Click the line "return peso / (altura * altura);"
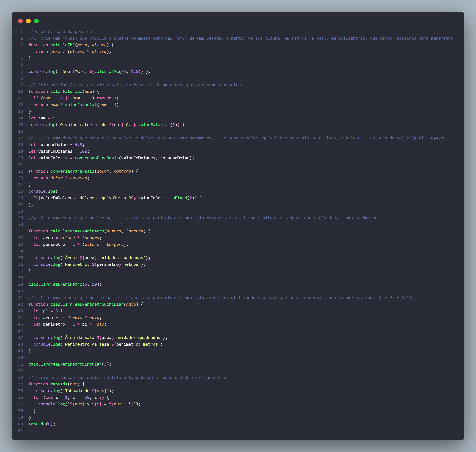This screenshot has width=476, height=452. pos(72,52)
